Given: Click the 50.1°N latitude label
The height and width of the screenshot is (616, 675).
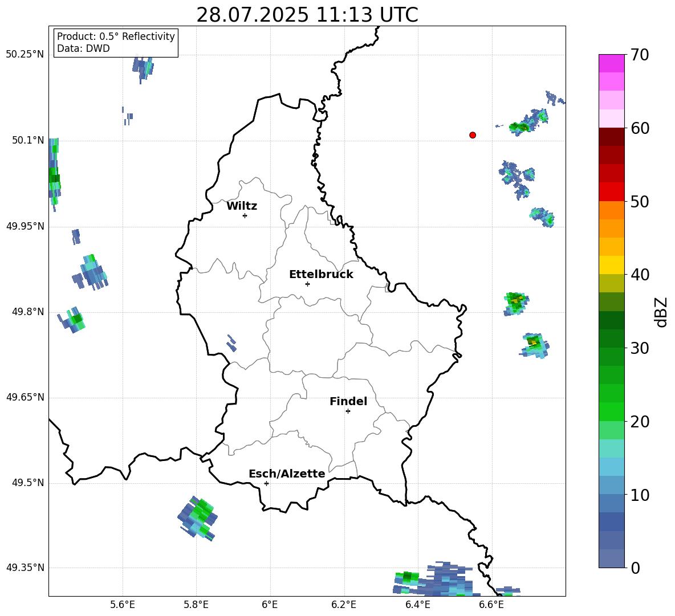Looking at the screenshot, I should pos(28,140).
